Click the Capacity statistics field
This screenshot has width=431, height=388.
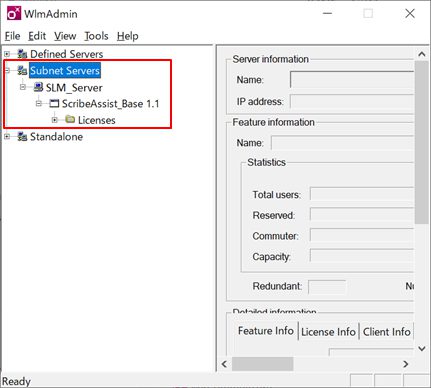coord(362,256)
